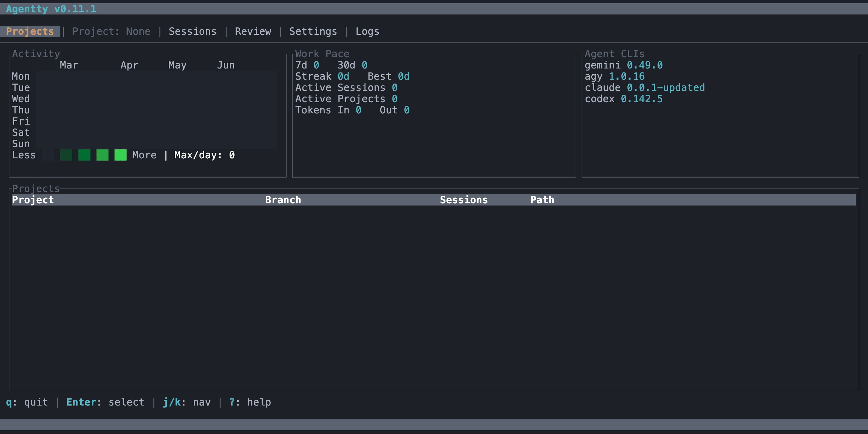The image size is (868, 434).
Task: Click the Agentty v0.11.1 title
Action: pos(51,9)
